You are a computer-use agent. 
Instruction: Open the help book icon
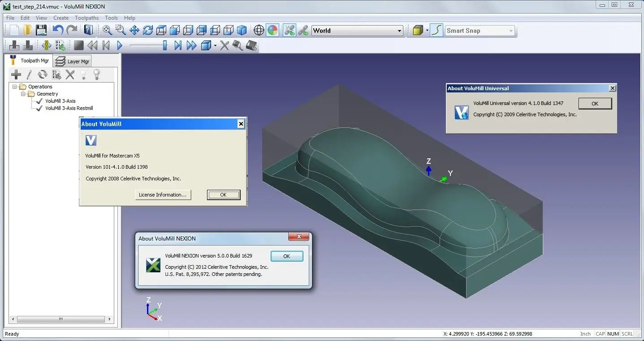(x=88, y=30)
